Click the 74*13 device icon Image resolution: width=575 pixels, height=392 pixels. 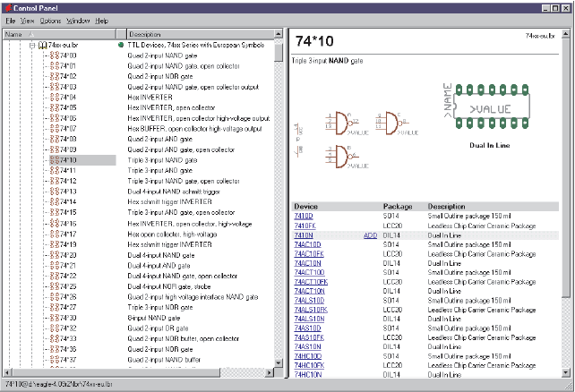[55, 192]
